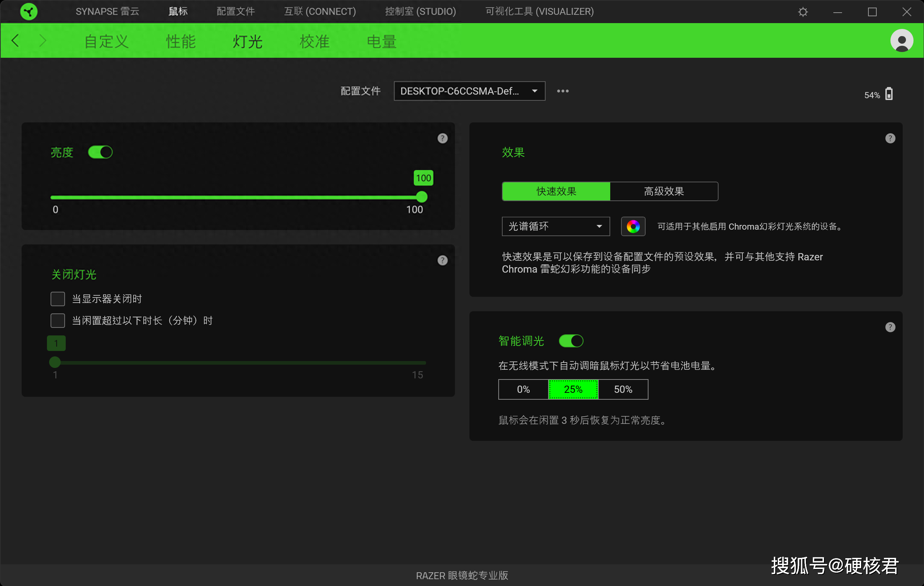Click the Razer logo icon
This screenshot has height=586, width=924.
(29, 12)
